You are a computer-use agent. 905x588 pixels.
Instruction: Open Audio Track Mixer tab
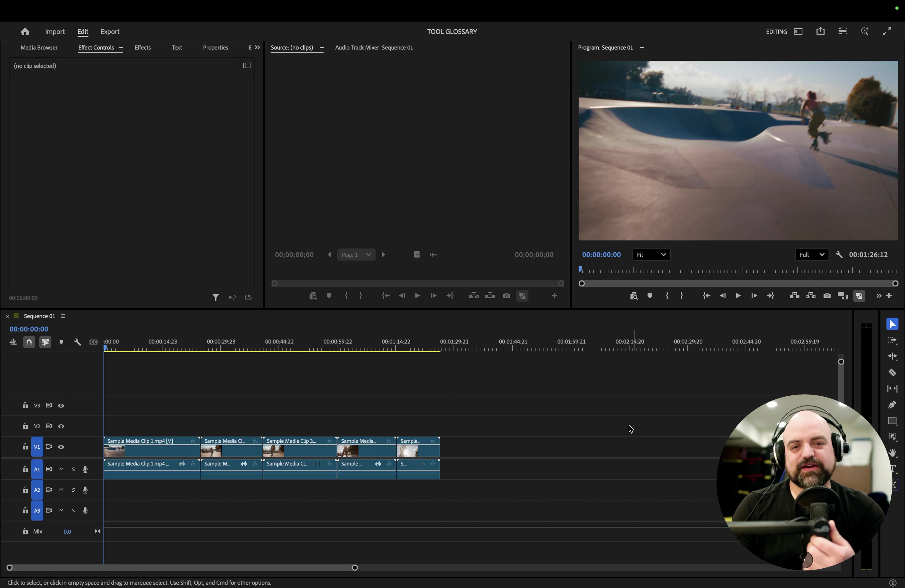pyautogui.click(x=374, y=48)
